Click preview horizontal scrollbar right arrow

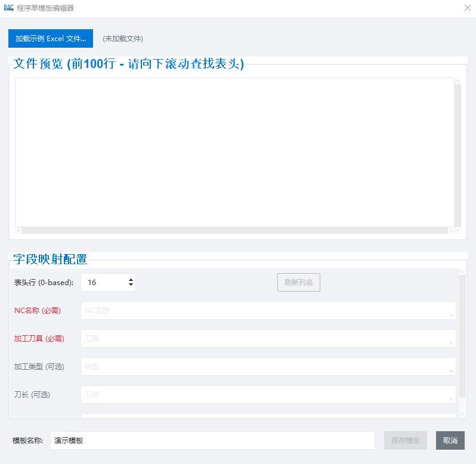coord(450,230)
